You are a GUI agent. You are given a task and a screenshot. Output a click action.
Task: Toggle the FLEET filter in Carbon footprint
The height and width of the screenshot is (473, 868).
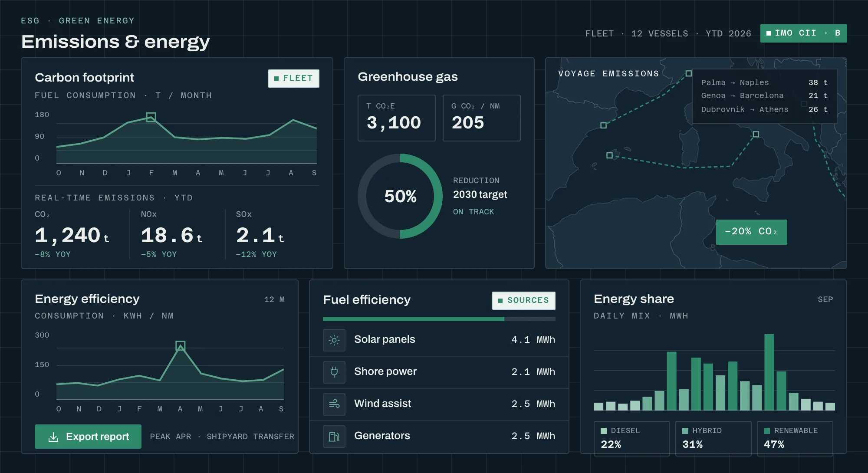click(x=294, y=79)
